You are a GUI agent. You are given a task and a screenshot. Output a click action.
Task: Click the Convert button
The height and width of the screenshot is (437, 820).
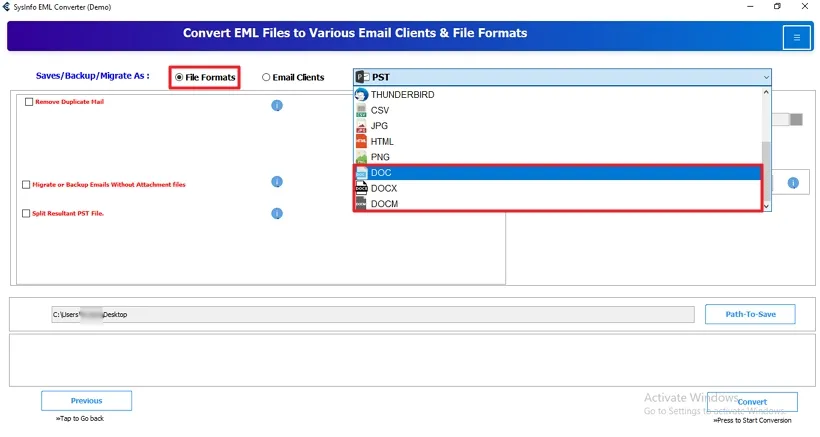point(752,402)
